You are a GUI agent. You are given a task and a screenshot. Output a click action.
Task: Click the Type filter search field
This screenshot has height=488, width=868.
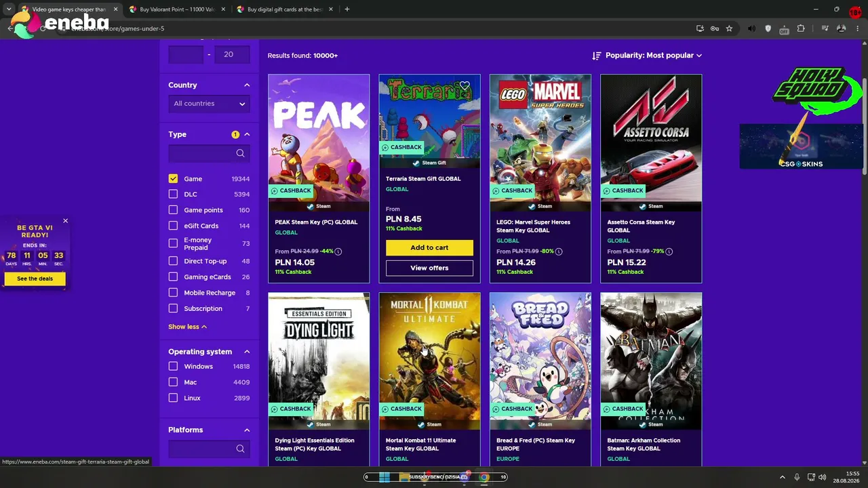(x=209, y=154)
